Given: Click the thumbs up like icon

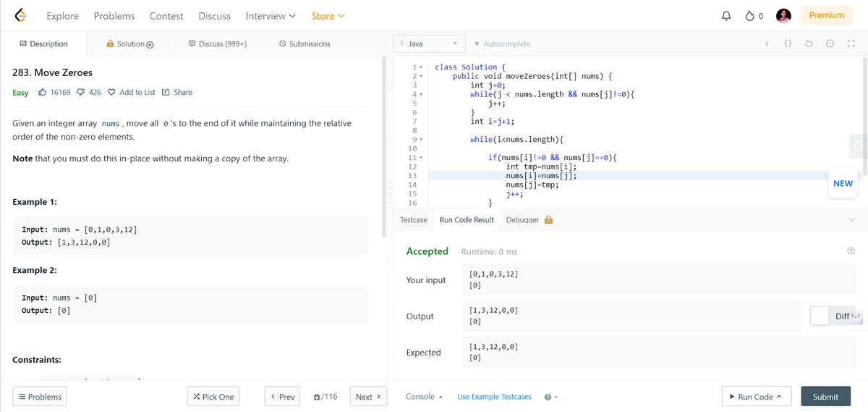Looking at the screenshot, I should tap(43, 92).
